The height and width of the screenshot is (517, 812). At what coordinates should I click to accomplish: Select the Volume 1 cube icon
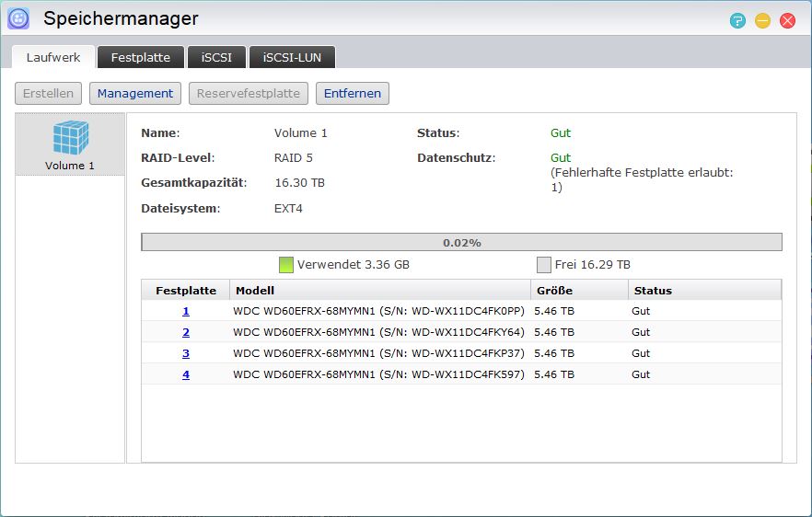pos(70,137)
